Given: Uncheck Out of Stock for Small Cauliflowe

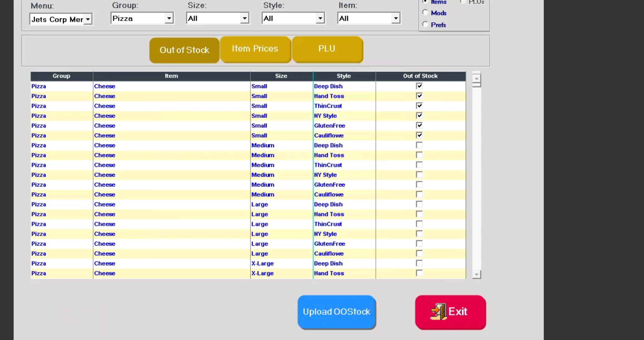Looking at the screenshot, I should point(419,135).
